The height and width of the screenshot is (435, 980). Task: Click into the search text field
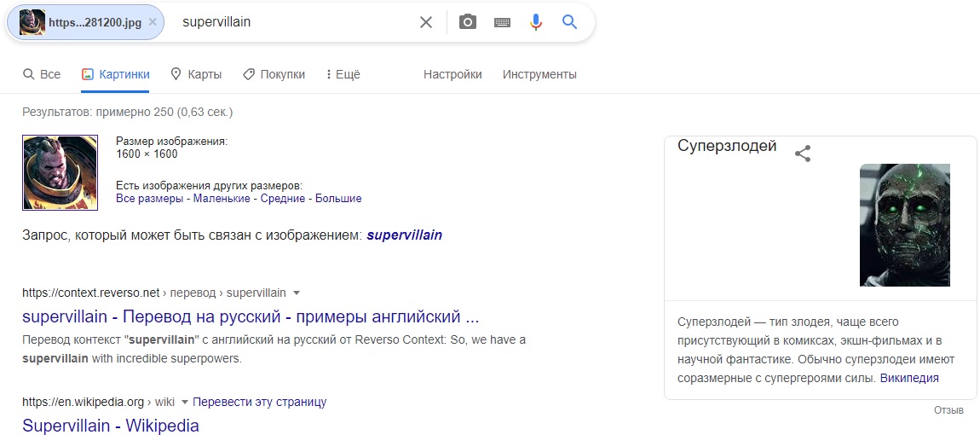point(290,22)
